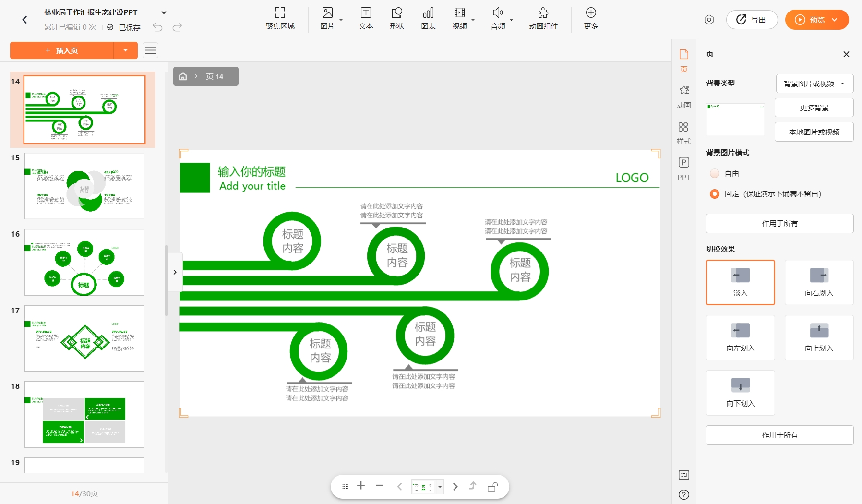The height and width of the screenshot is (504, 862).
Task: Click the home icon in breadcrumb
Action: (183, 76)
